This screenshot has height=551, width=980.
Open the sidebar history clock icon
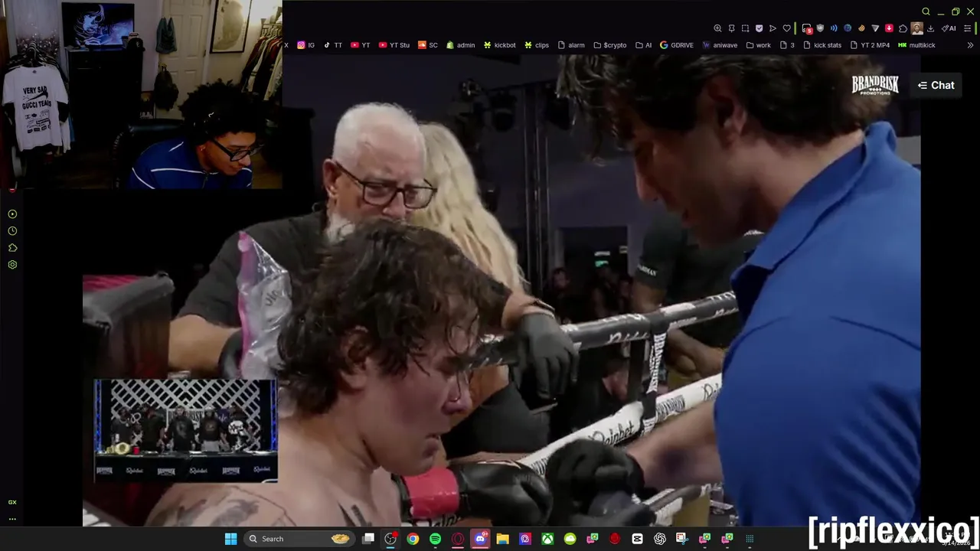click(x=12, y=231)
